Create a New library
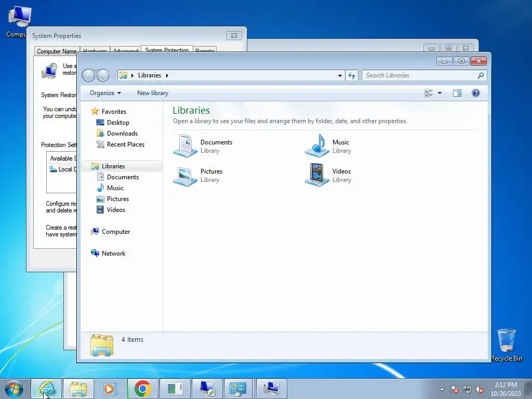This screenshot has width=532, height=399. (x=153, y=93)
